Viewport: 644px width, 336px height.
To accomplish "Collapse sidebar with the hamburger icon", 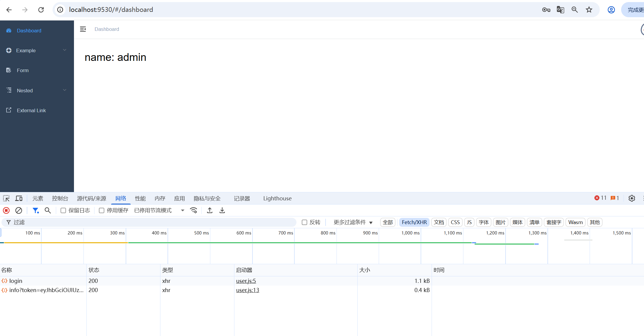I will pos(83,29).
